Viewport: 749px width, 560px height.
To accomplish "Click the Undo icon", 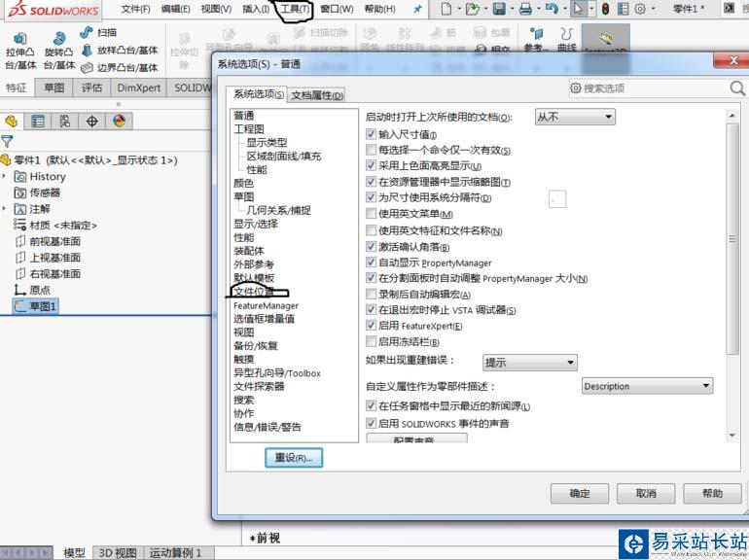I will 552,9.
